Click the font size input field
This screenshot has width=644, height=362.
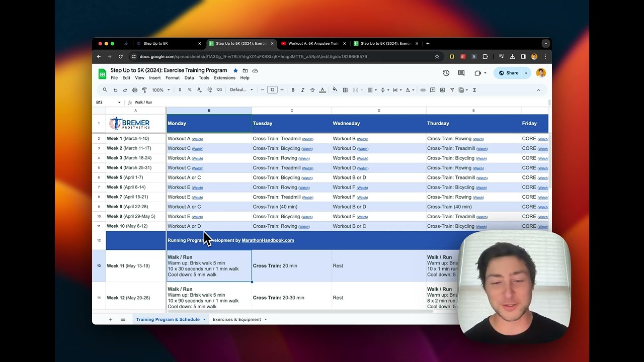[x=272, y=90]
